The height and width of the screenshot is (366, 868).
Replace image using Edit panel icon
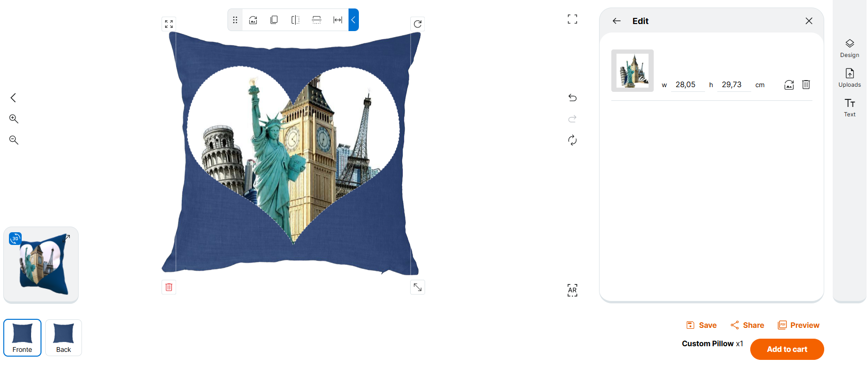(x=789, y=85)
